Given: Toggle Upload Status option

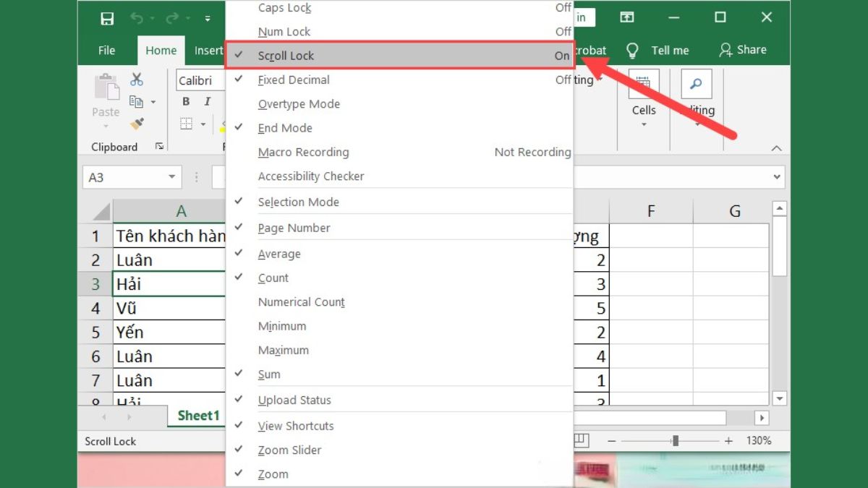Looking at the screenshot, I should [399, 401].
